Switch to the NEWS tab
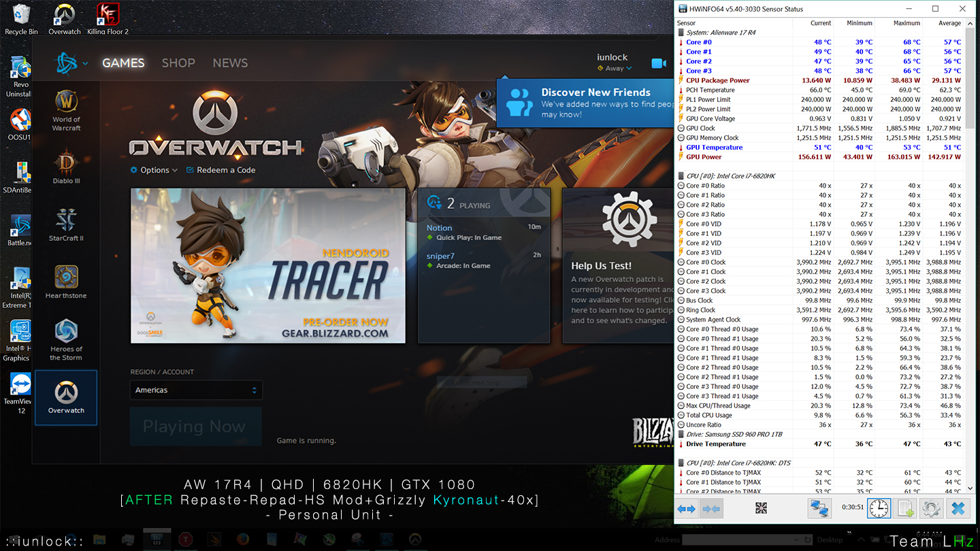 (230, 63)
